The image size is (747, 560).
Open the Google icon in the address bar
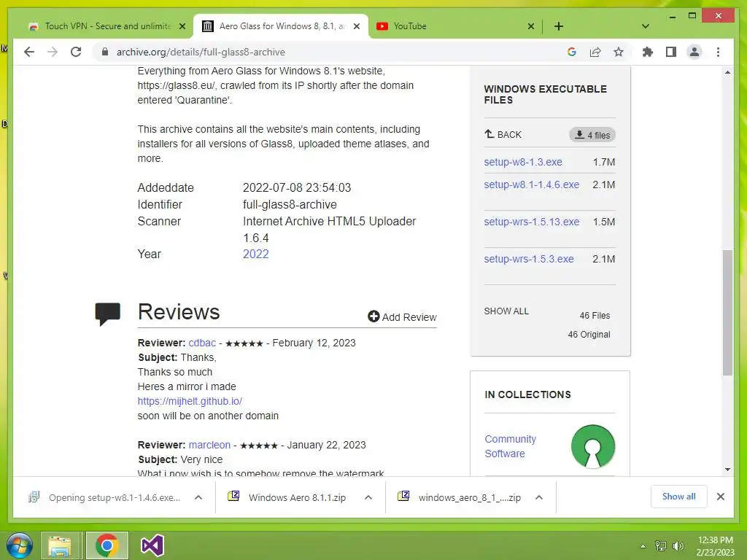pyautogui.click(x=572, y=52)
